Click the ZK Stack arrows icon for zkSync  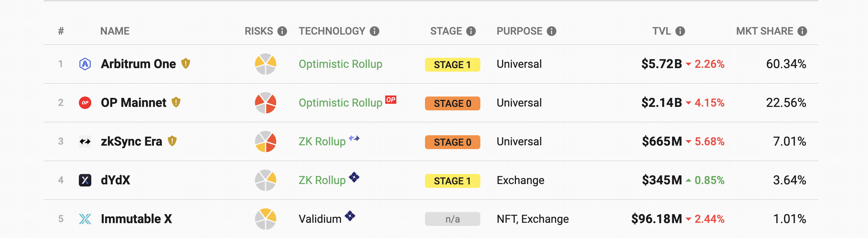(x=354, y=138)
